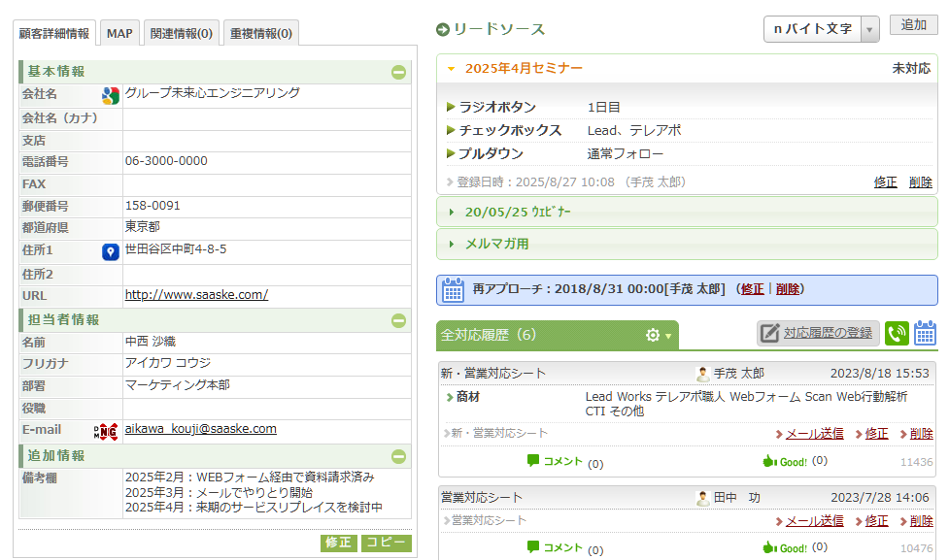The image size is (949, 560).
Task: Open the map pin icon next to 住所1
Action: click(111, 252)
